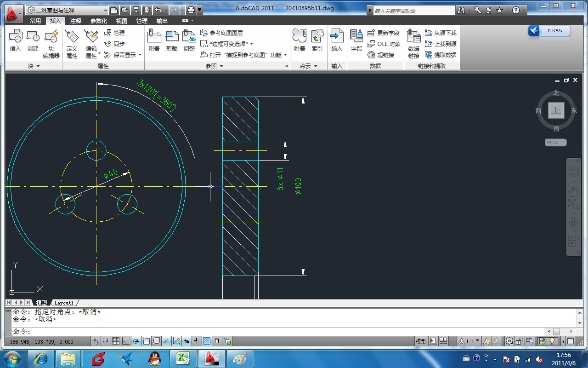588x368 pixels.
Task: Click the Define Attributes (定义属性) icon
Action: 72,36
